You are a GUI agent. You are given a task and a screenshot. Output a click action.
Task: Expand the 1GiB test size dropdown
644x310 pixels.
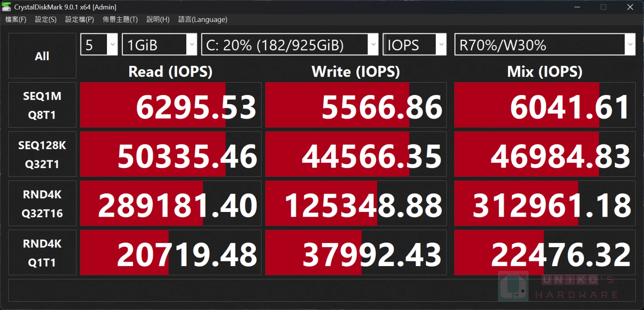[160, 45]
